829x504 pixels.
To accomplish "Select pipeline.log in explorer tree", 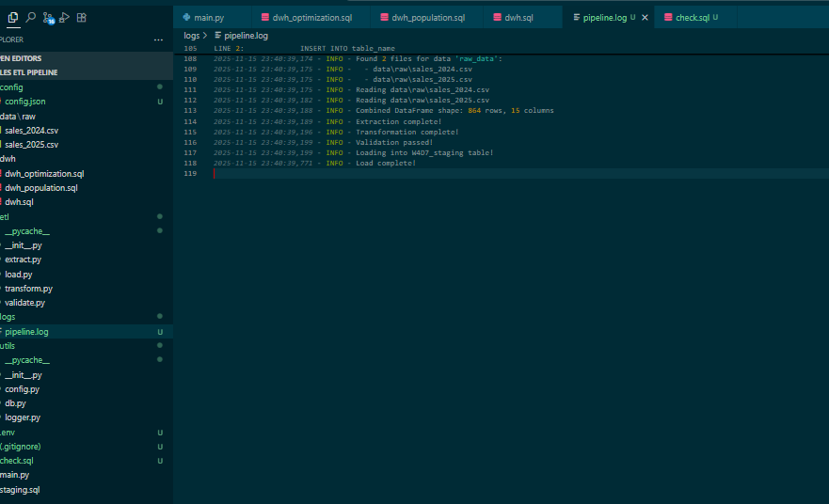I will tap(87, 332).
